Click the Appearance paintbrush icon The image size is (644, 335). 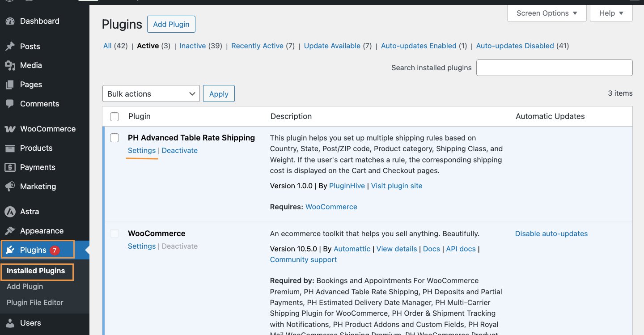[x=10, y=231]
